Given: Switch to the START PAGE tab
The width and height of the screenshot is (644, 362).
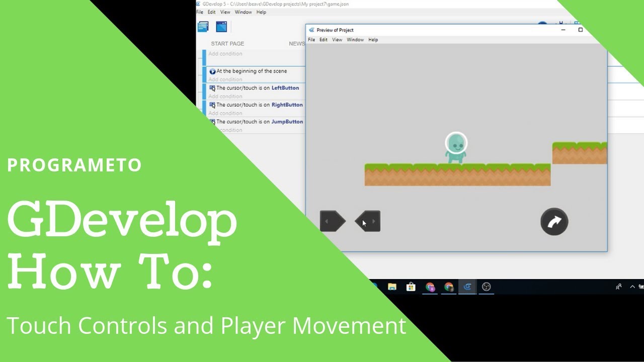Looking at the screenshot, I should [x=227, y=44].
